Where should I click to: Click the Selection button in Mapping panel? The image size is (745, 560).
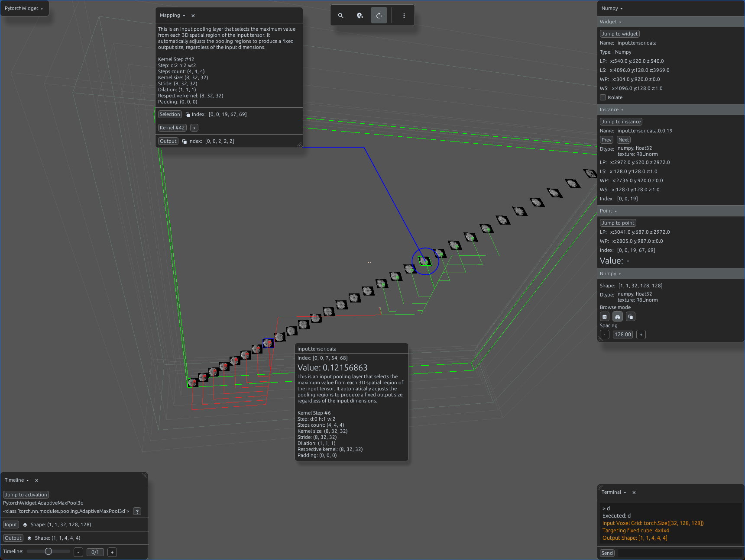[x=170, y=114]
